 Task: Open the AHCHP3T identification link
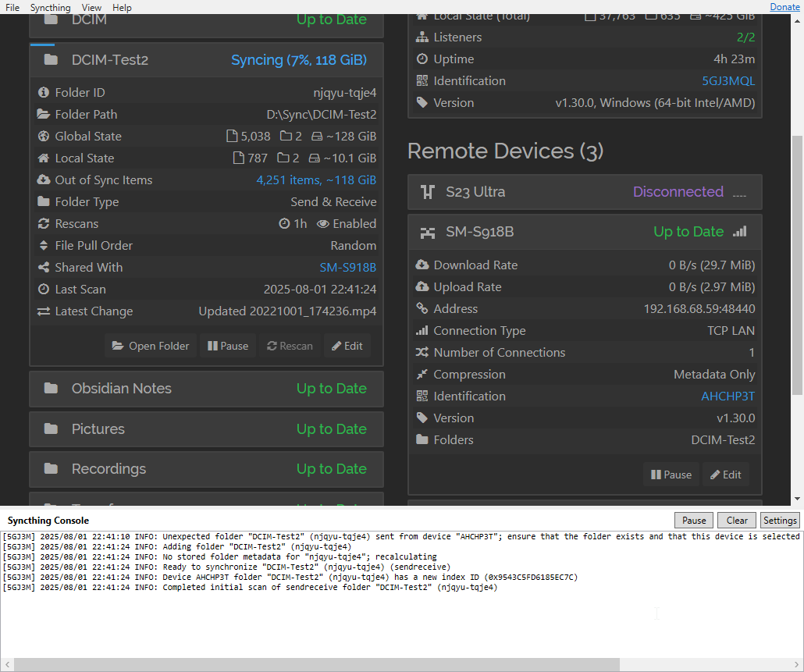click(728, 396)
